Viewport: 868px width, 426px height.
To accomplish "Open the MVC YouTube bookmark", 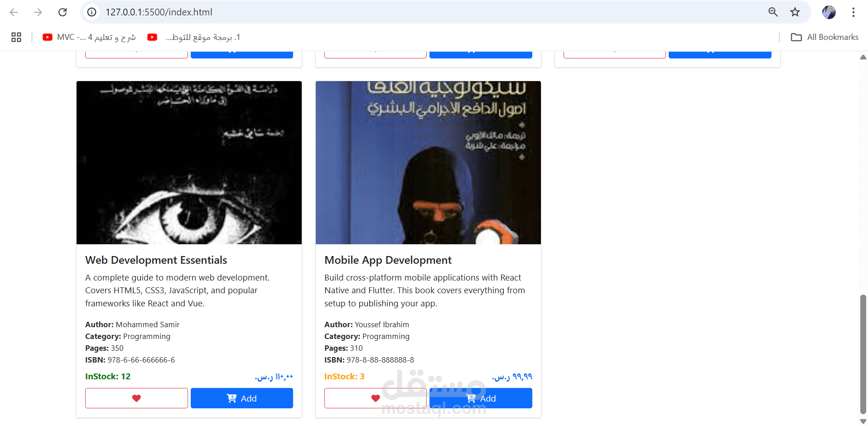I will coord(89,37).
